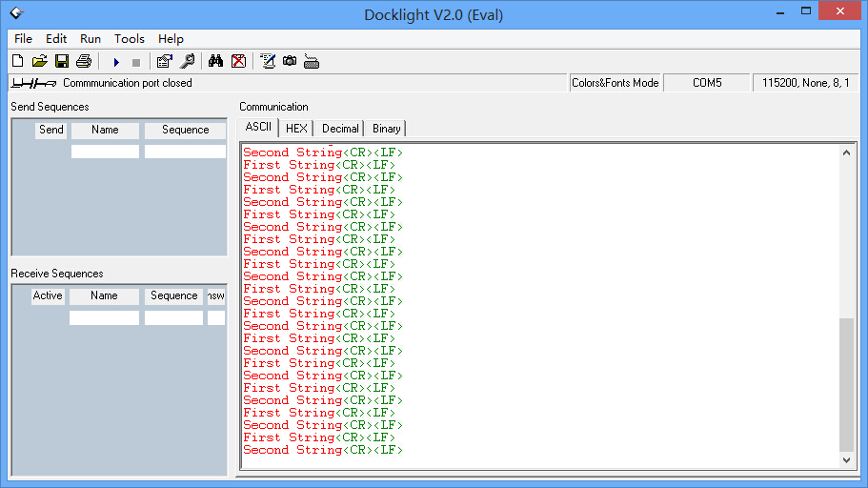Close the Docklight window
The height and width of the screenshot is (488, 868).
pyautogui.click(x=839, y=11)
